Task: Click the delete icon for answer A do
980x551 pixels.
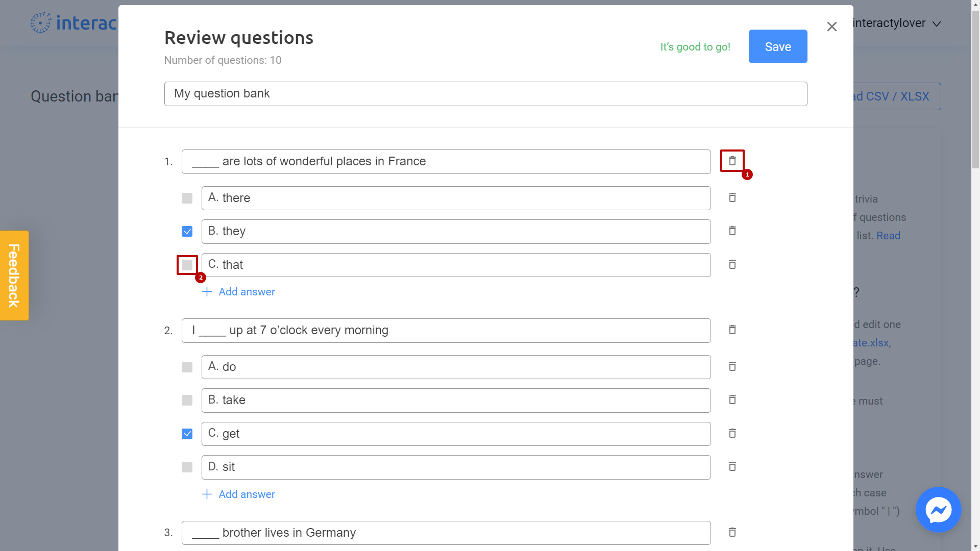Action: (732, 367)
